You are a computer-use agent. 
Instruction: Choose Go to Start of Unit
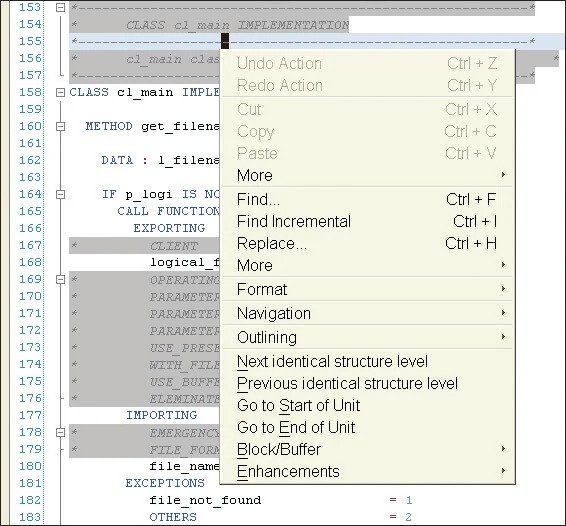[367, 405]
